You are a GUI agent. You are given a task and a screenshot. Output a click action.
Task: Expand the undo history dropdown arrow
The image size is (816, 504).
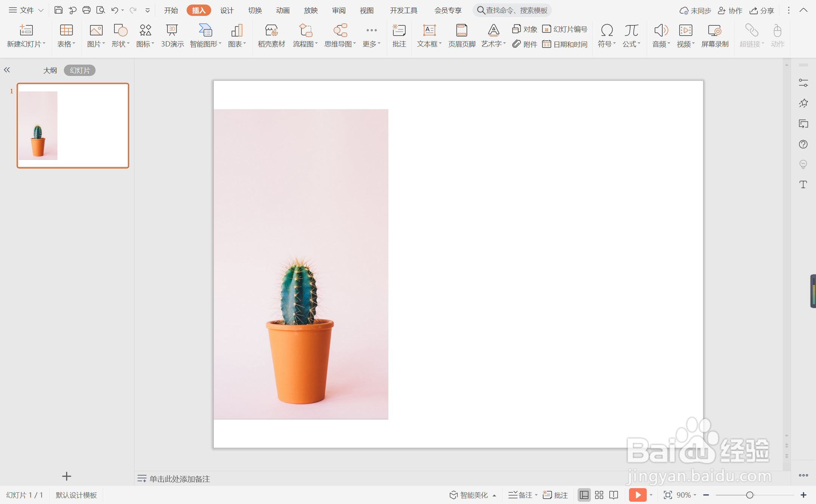click(x=123, y=11)
